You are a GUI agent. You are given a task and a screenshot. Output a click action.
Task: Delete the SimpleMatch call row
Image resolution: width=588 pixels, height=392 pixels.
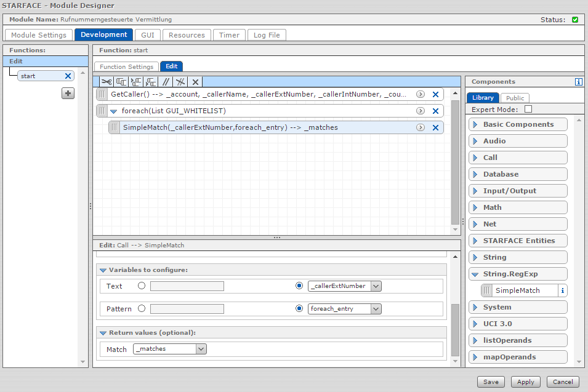[435, 127]
